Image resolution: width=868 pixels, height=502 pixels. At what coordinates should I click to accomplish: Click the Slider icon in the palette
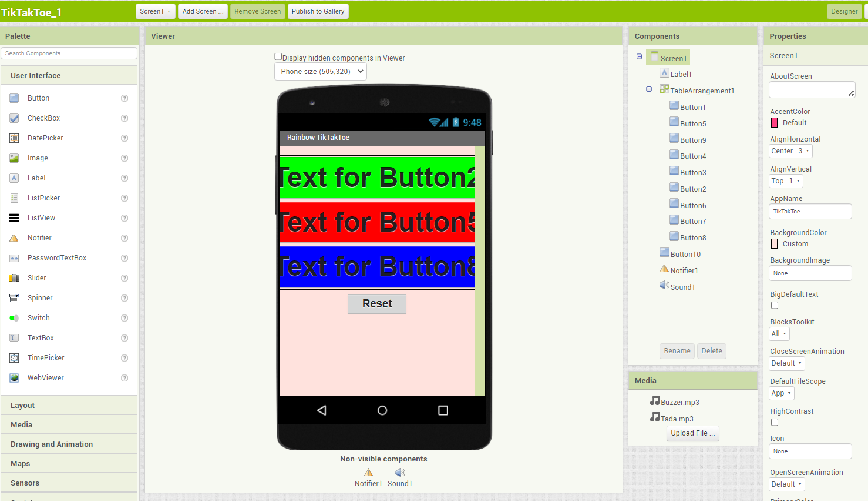coord(14,278)
